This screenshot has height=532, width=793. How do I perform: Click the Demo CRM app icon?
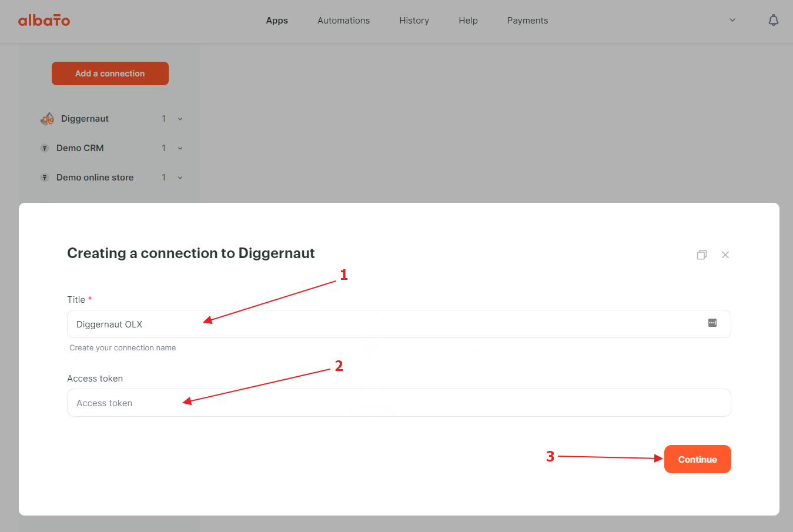pyautogui.click(x=44, y=148)
